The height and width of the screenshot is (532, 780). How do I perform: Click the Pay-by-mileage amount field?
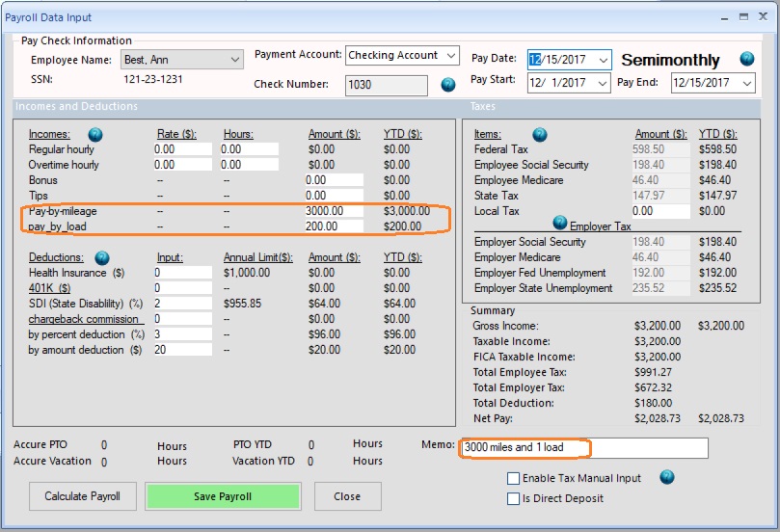pos(333,211)
